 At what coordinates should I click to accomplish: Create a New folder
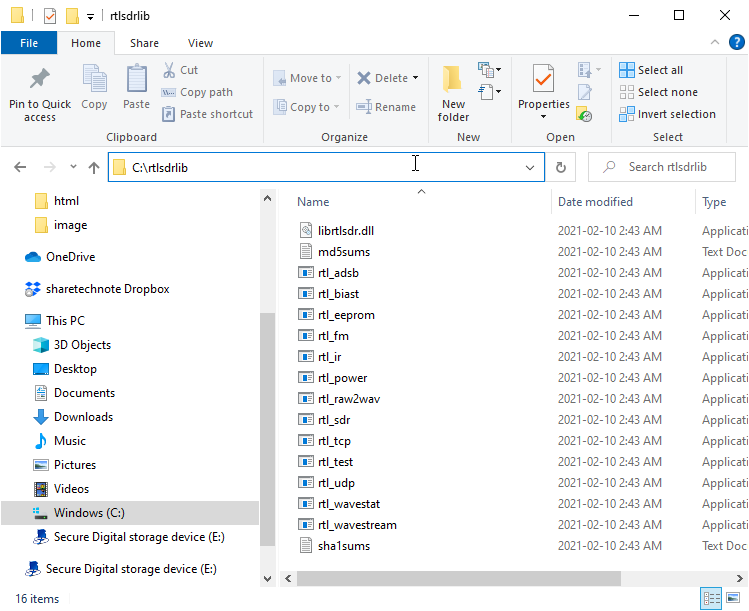coord(453,93)
